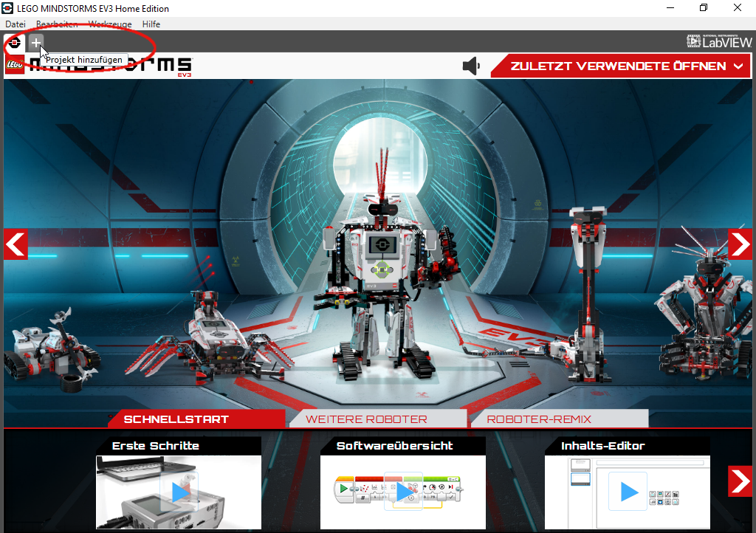Click the Inhalts-Editor title

pos(602,446)
